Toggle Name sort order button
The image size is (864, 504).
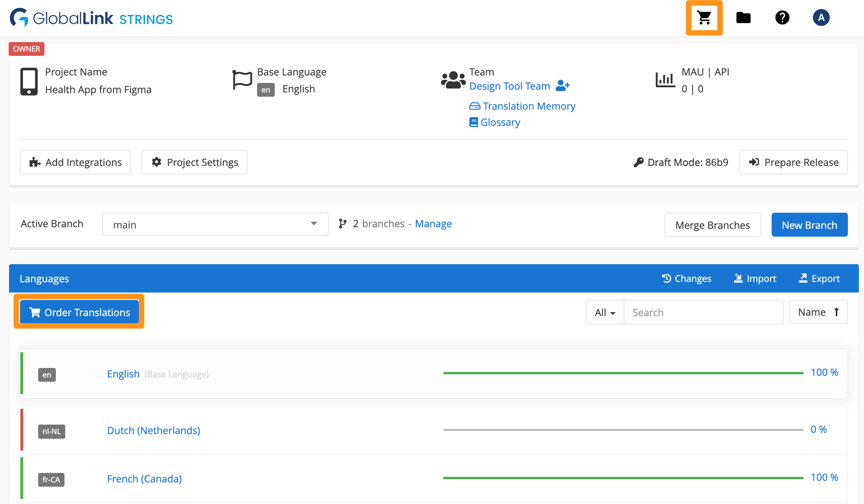tap(818, 312)
